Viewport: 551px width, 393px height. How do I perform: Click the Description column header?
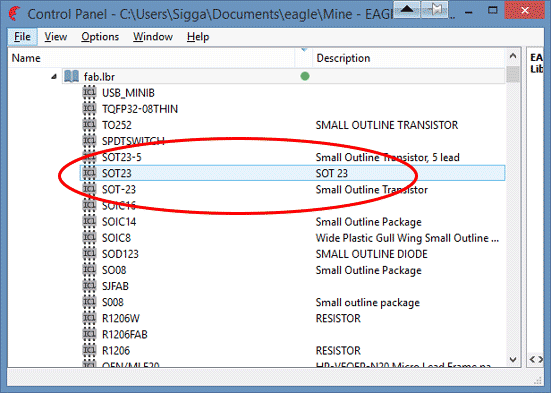[x=409, y=58]
